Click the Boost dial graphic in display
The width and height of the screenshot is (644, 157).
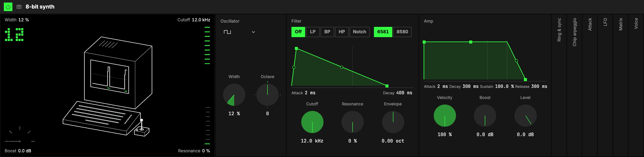pyautogui.click(x=20, y=135)
